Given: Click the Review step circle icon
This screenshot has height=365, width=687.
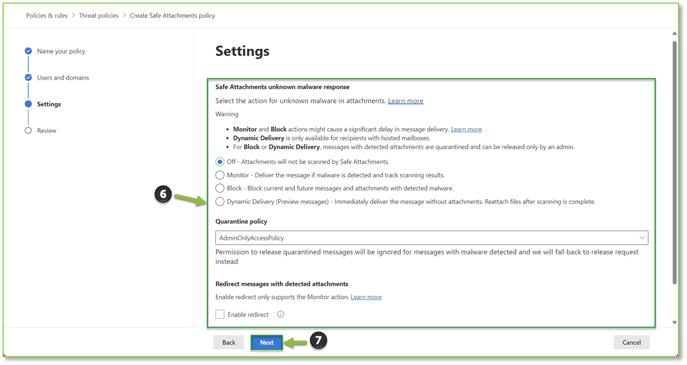Looking at the screenshot, I should pos(28,131).
